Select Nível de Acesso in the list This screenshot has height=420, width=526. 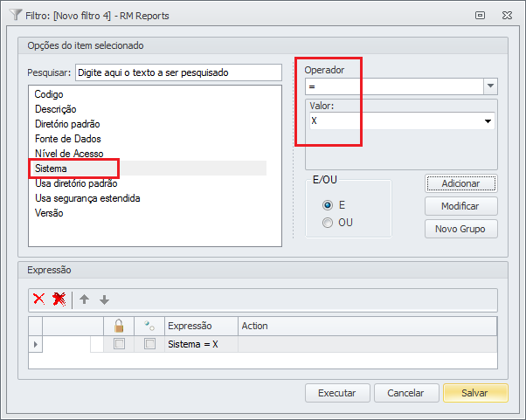69,153
